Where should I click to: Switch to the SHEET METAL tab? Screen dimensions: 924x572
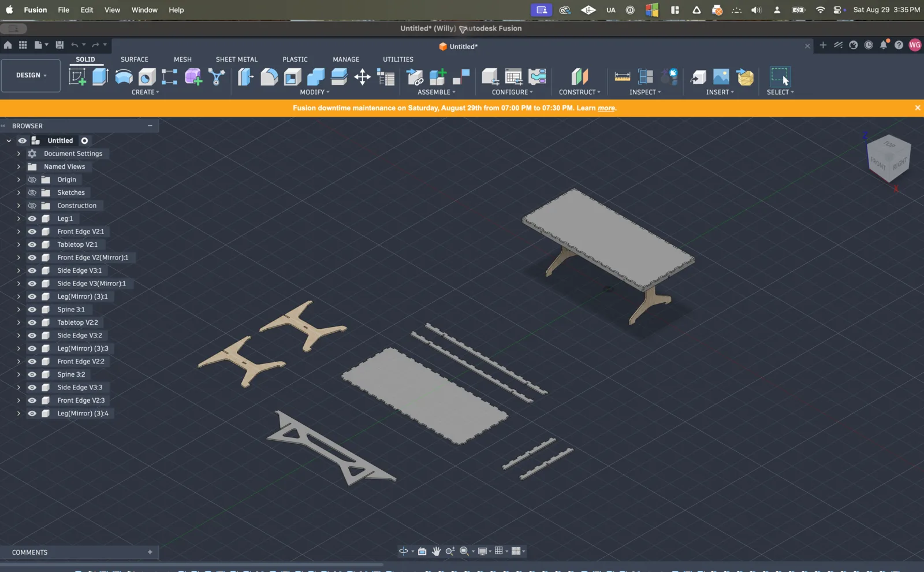[237, 60]
